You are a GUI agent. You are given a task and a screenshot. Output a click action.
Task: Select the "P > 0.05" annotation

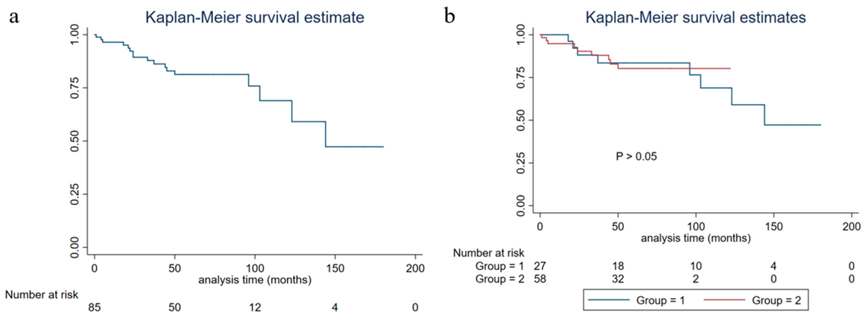click(636, 156)
